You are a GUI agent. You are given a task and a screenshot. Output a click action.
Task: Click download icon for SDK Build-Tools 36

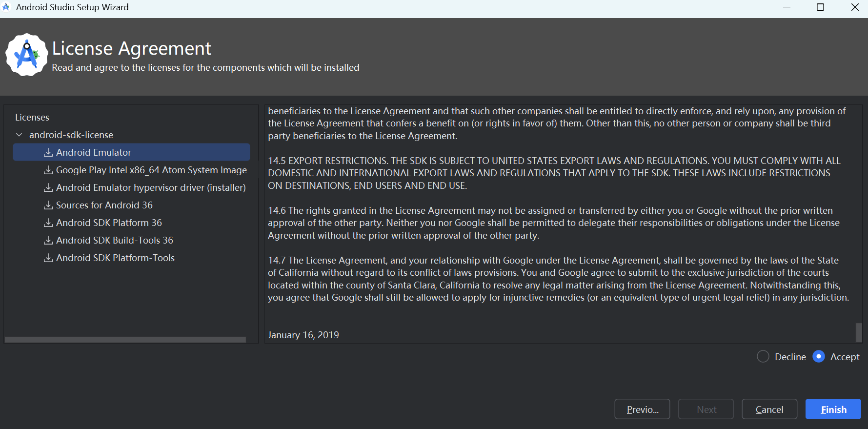pyautogui.click(x=48, y=241)
